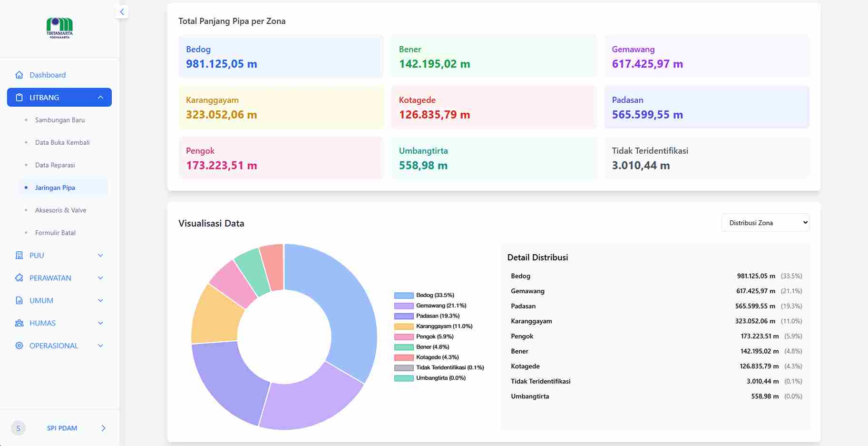Open the Dashboard home icon
868x446 pixels.
click(x=19, y=75)
